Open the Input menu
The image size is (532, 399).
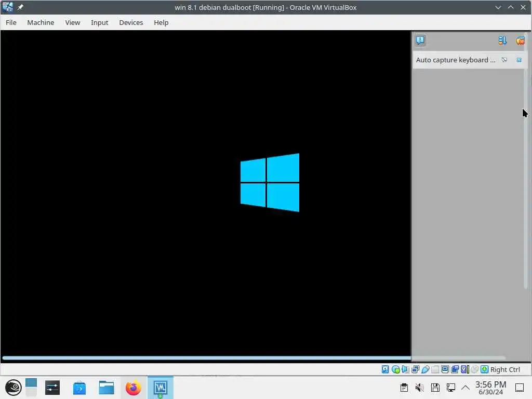coord(99,22)
